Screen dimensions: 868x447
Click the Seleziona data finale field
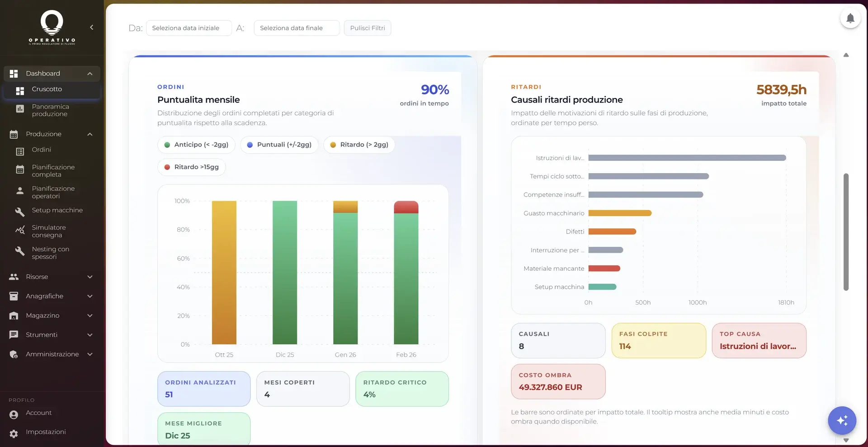tap(297, 28)
